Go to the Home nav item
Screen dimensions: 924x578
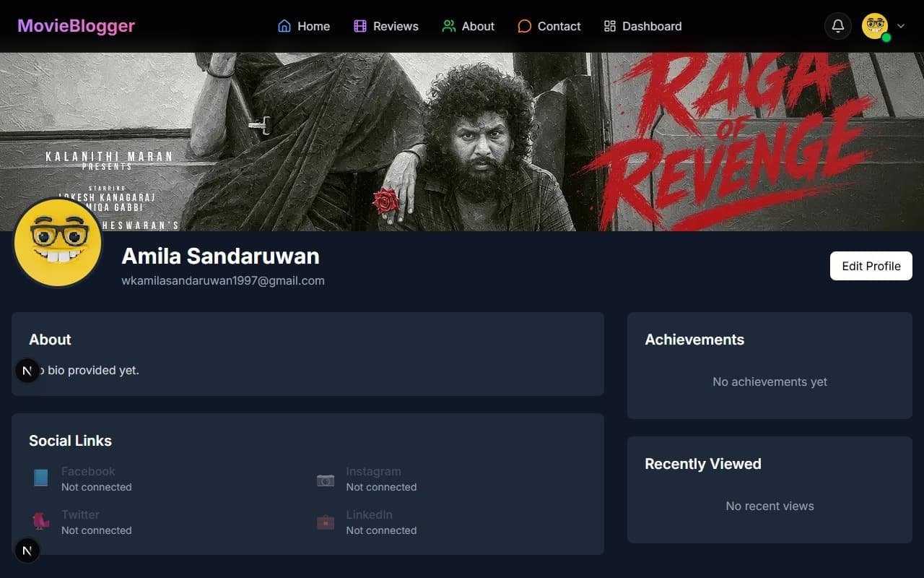tap(304, 26)
